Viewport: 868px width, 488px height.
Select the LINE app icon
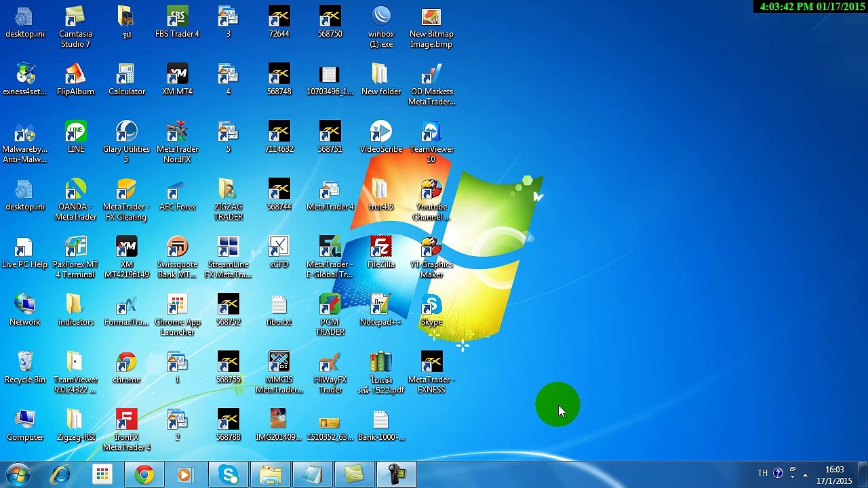click(x=75, y=138)
